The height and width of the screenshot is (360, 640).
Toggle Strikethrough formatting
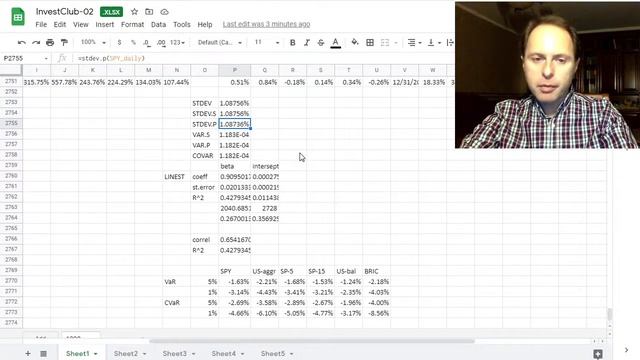coord(321,42)
